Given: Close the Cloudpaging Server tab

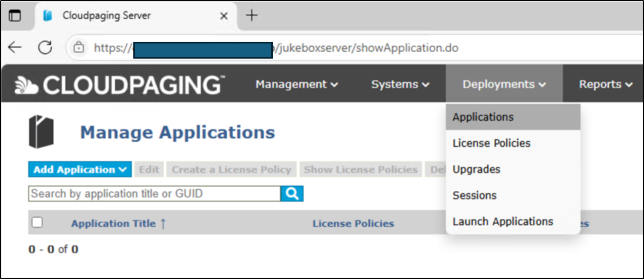Looking at the screenshot, I should [x=224, y=16].
